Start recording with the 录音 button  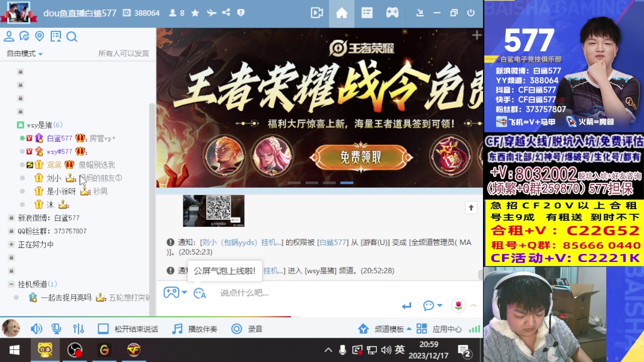click(x=247, y=329)
